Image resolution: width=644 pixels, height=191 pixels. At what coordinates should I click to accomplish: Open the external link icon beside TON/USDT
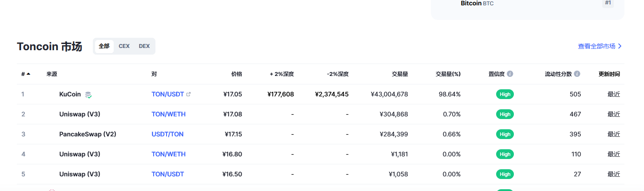point(189,94)
